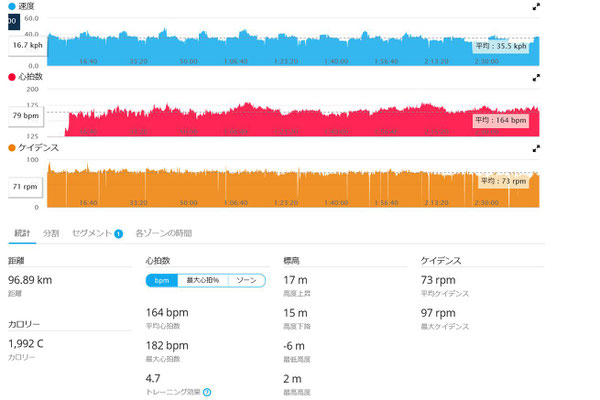Image resolution: width=600 pixels, height=400 pixels.
Task: Expand the heart rate (心拍数) chart
Action: (535, 77)
